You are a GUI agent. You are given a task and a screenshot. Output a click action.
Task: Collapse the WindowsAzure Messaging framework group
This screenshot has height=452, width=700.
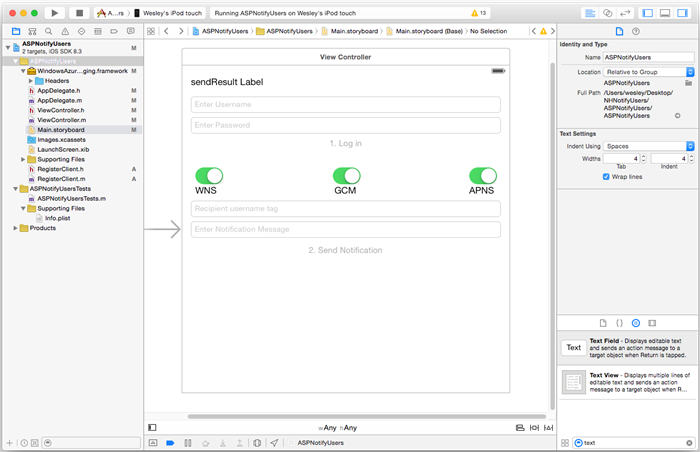23,71
